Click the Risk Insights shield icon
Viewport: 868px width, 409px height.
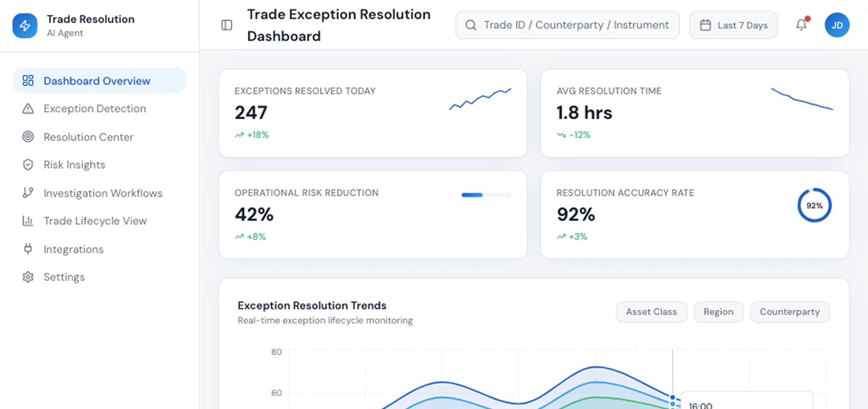[x=28, y=164]
